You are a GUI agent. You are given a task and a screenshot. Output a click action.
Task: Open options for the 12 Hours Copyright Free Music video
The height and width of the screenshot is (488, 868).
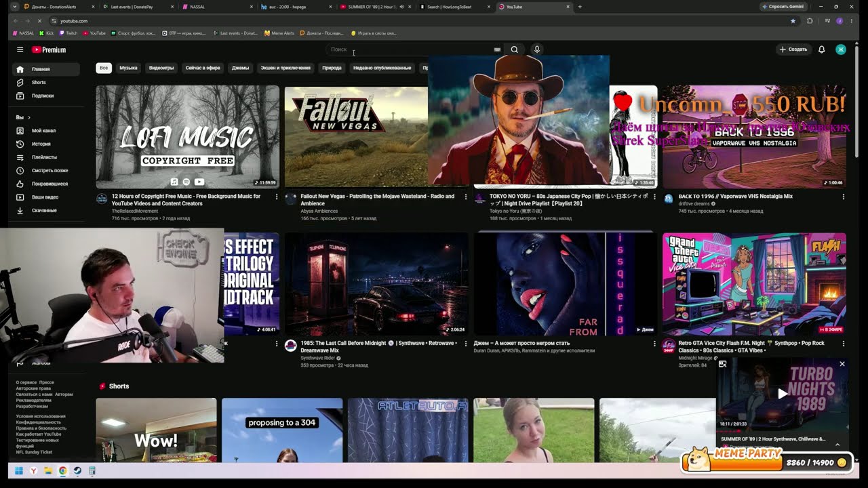[276, 197]
